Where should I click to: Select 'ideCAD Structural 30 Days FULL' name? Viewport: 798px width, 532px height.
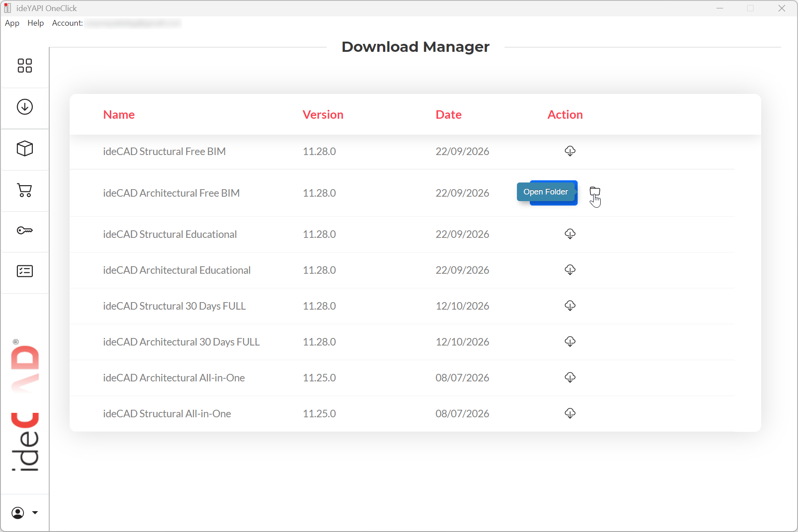tap(174, 306)
